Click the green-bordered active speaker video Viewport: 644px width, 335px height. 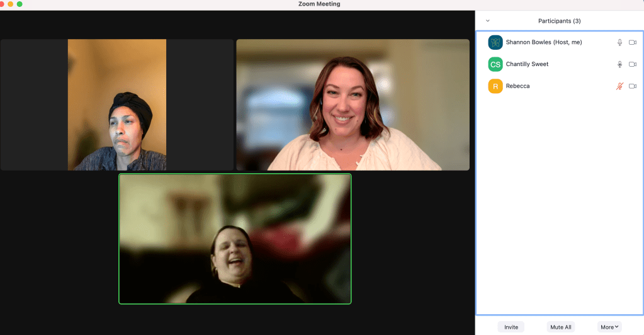pos(235,239)
